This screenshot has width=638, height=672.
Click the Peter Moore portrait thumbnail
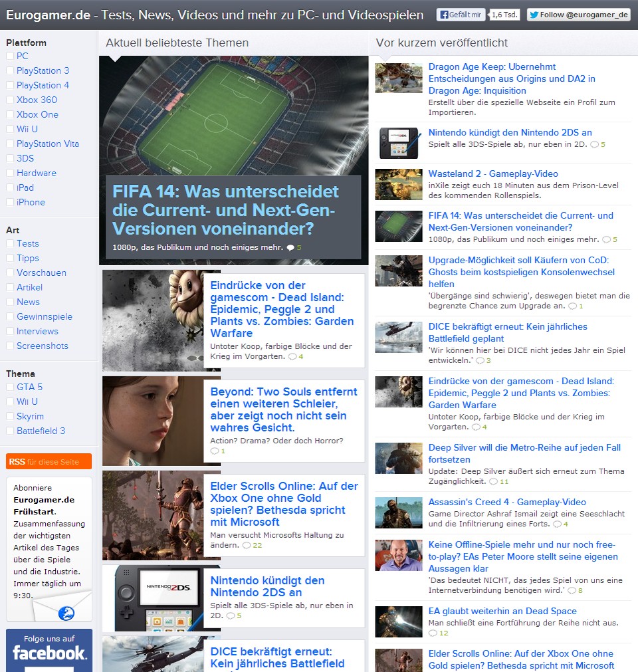click(x=399, y=555)
